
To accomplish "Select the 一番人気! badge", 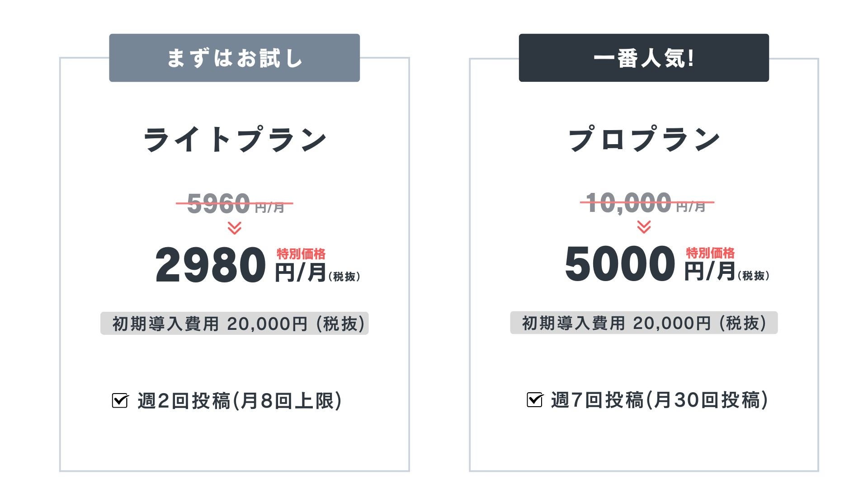I will pyautogui.click(x=643, y=58).
